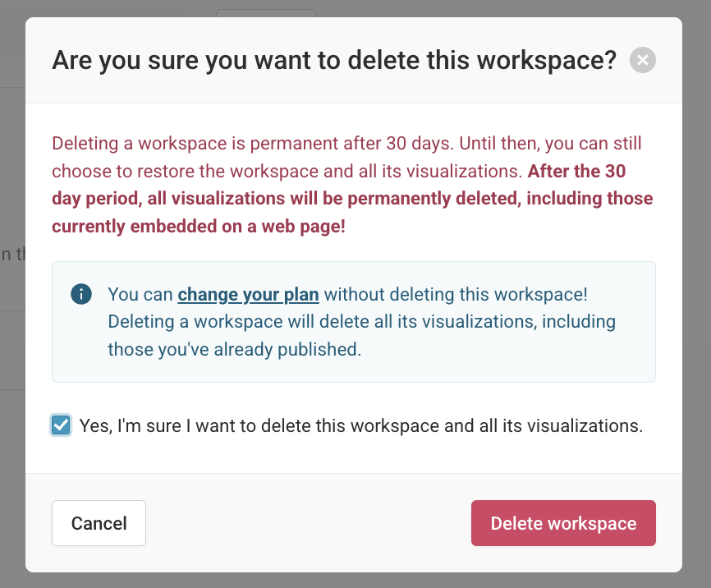Click the dimmed tab outline behind dialog top
The height and width of the screenshot is (588, 711).
[266, 12]
